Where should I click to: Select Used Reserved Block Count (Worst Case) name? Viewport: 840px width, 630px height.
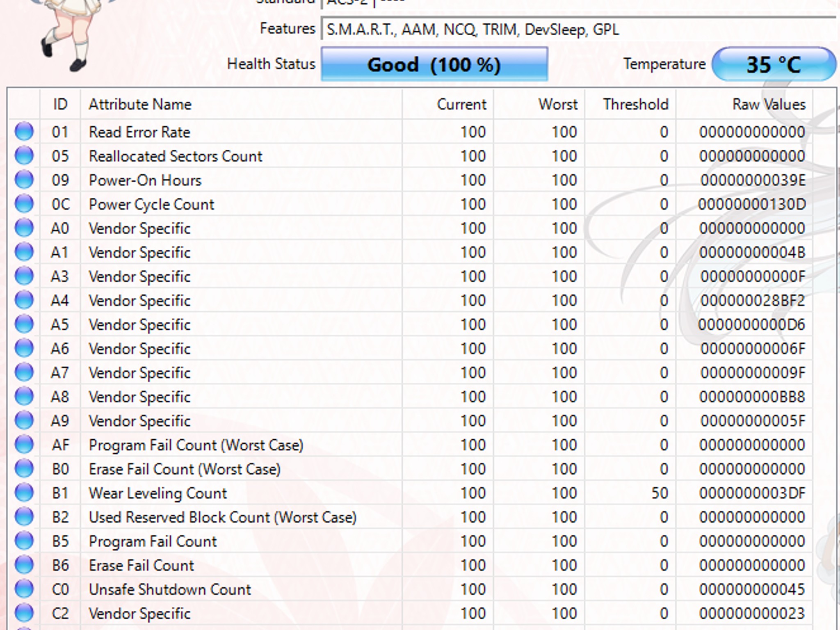coord(223,517)
